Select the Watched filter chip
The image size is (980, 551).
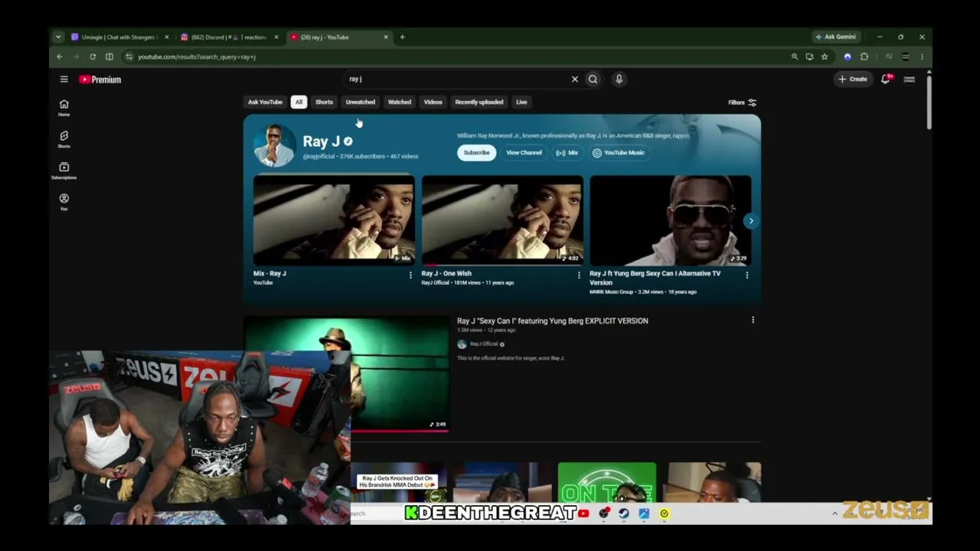point(399,102)
